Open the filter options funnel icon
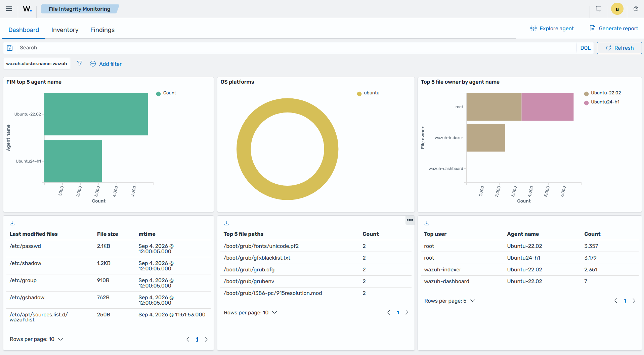 pyautogui.click(x=80, y=64)
